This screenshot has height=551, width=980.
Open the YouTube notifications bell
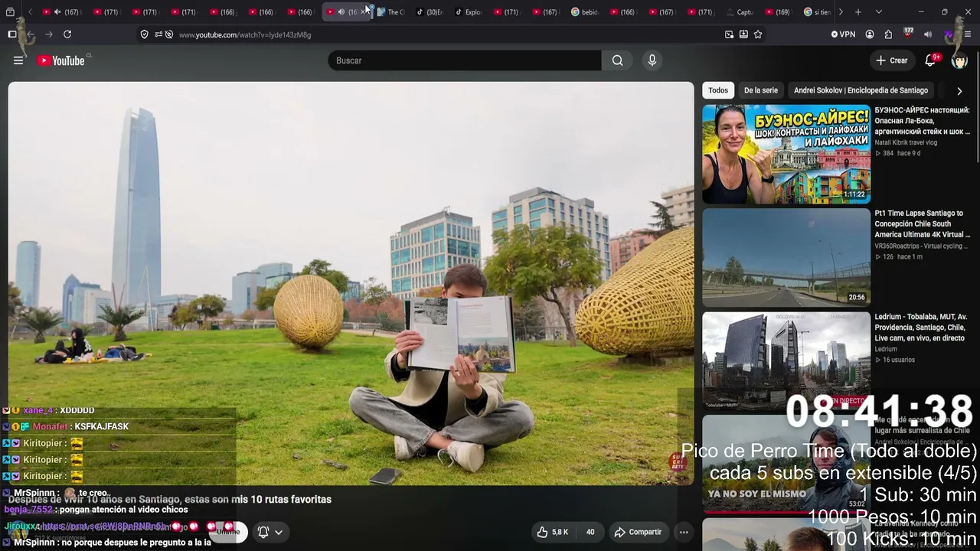pos(931,60)
